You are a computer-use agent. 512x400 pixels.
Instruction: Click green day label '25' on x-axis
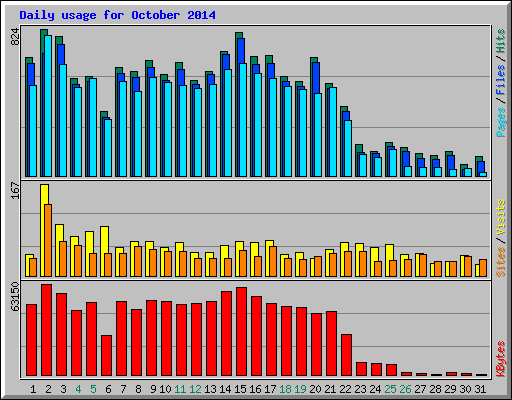(390, 389)
